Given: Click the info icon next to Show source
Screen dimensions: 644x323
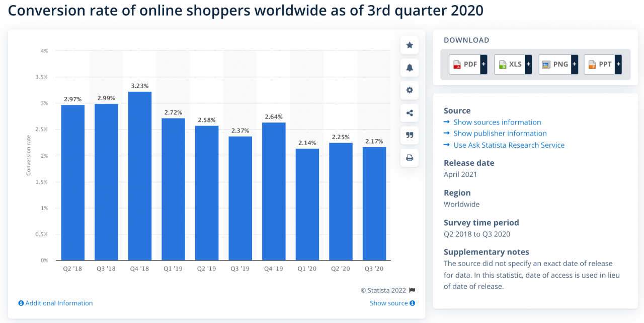Looking at the screenshot, I should [412, 303].
